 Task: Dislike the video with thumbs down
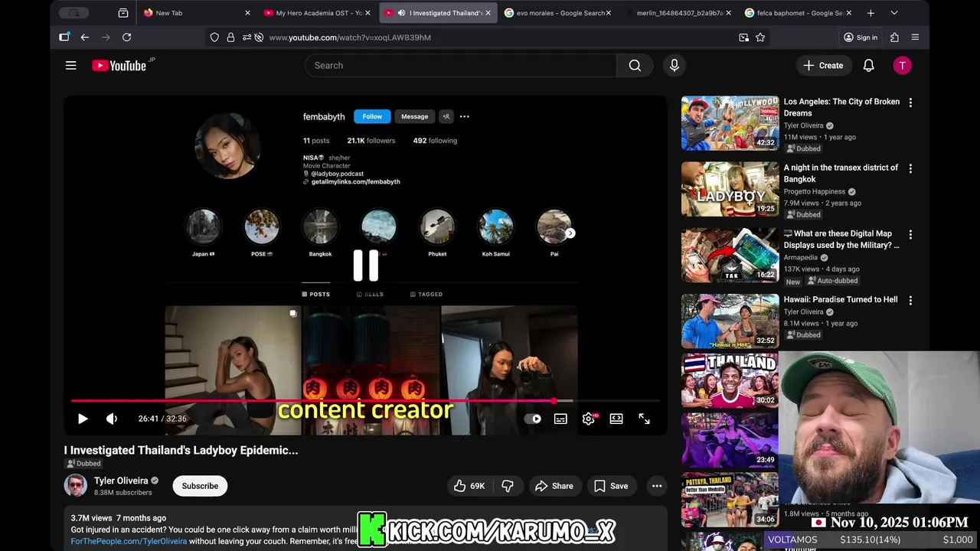[508, 486]
